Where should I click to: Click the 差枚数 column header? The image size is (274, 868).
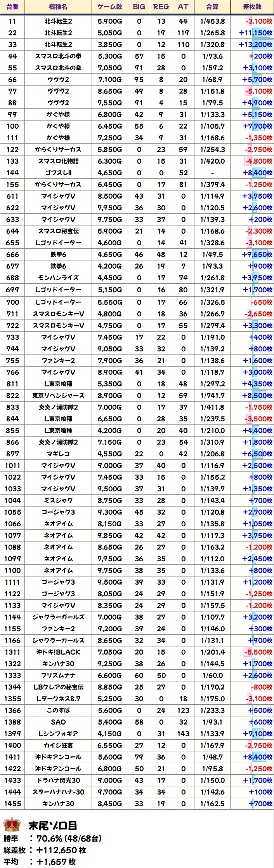(252, 7)
